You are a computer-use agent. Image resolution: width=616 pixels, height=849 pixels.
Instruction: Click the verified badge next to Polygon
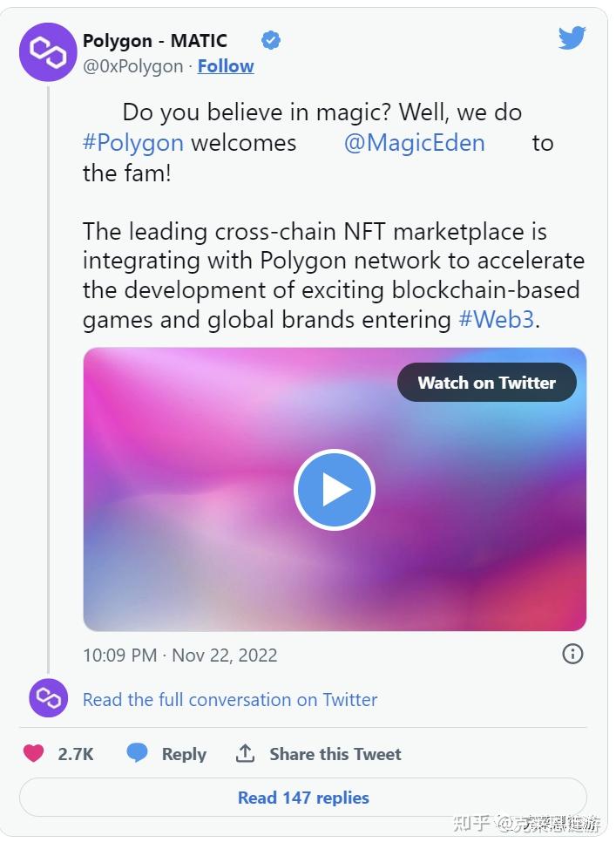click(270, 39)
